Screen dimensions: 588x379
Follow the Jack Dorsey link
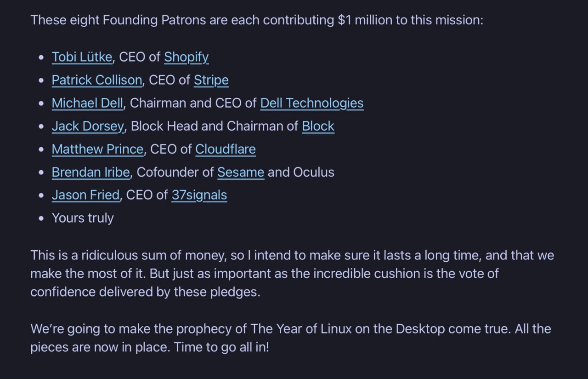tap(88, 126)
